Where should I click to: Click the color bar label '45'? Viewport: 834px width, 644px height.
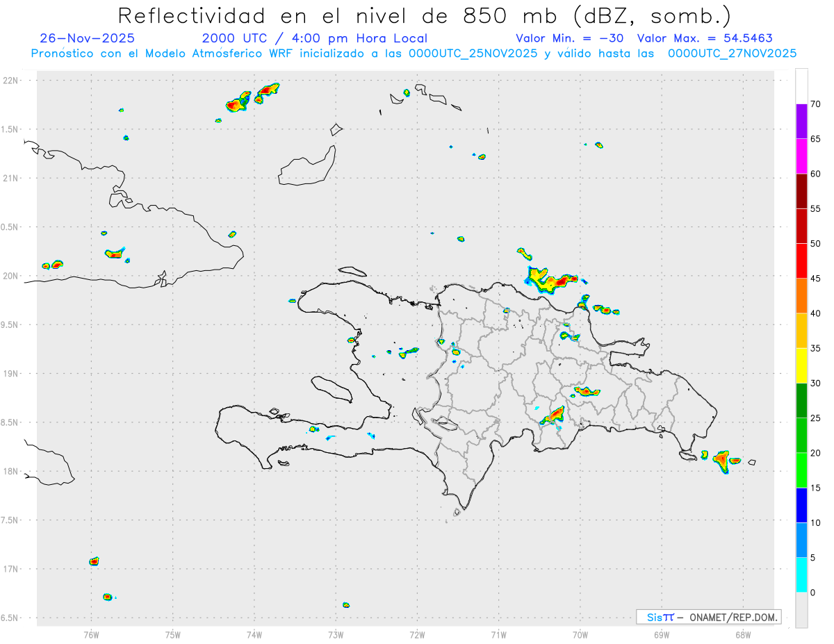coord(815,279)
